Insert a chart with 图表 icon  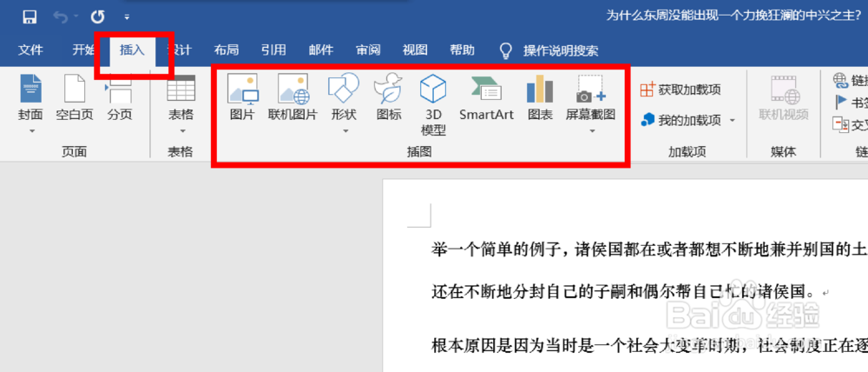click(540, 89)
